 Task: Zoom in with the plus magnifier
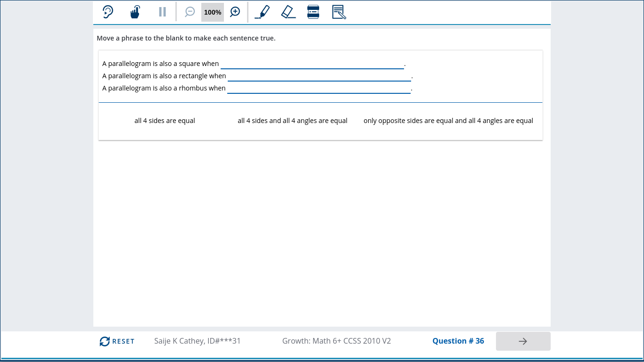tap(235, 12)
